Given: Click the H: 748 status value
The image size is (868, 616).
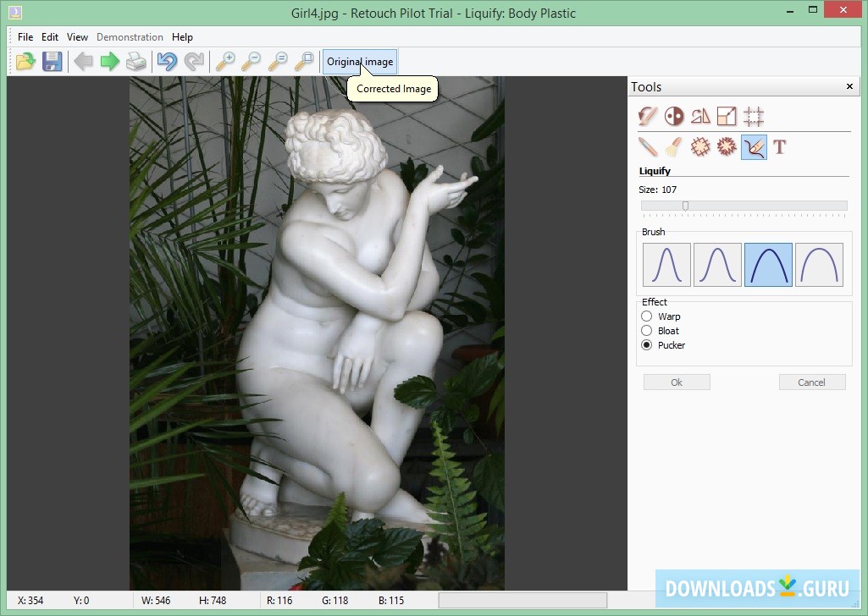Looking at the screenshot, I should coord(213,601).
